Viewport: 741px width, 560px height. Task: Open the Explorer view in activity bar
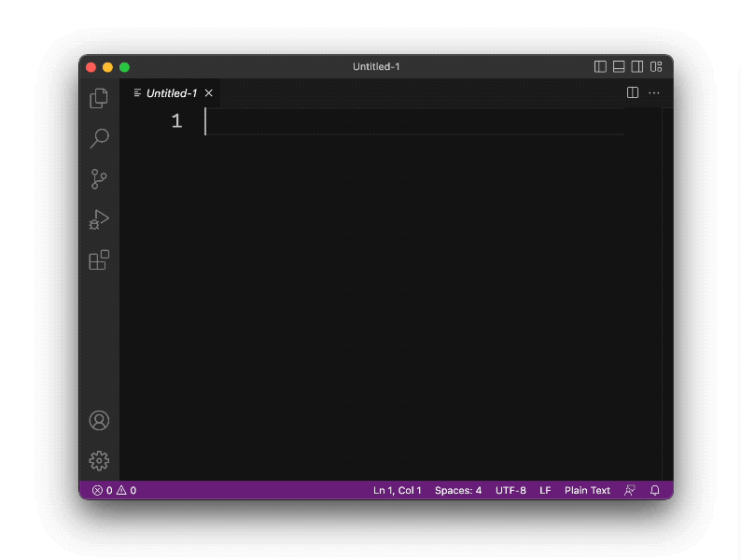click(99, 98)
